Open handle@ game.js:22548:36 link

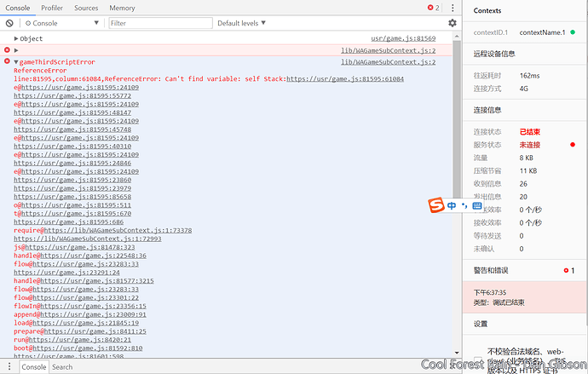(93, 256)
